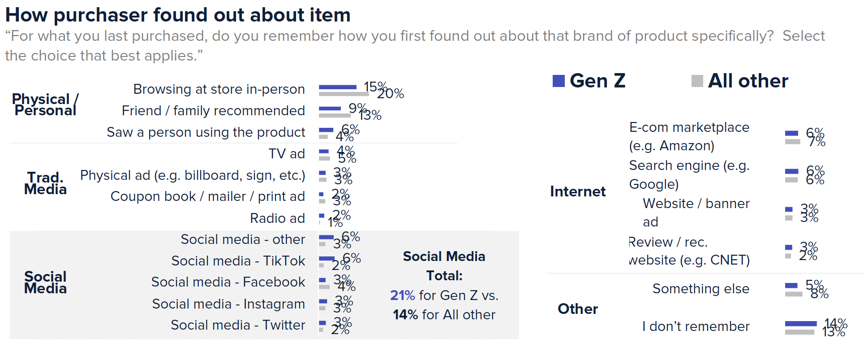This screenshot has width=868, height=348.
Task: Click the blue 21% figure in the callout
Action: tap(402, 296)
